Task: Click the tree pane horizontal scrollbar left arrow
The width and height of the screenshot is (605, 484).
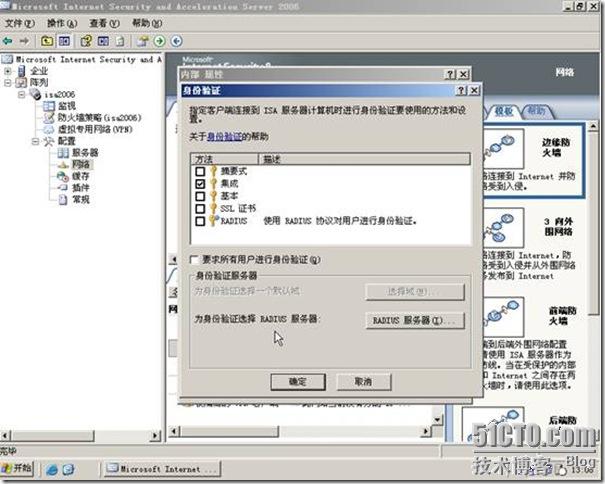Action: pos(5,436)
